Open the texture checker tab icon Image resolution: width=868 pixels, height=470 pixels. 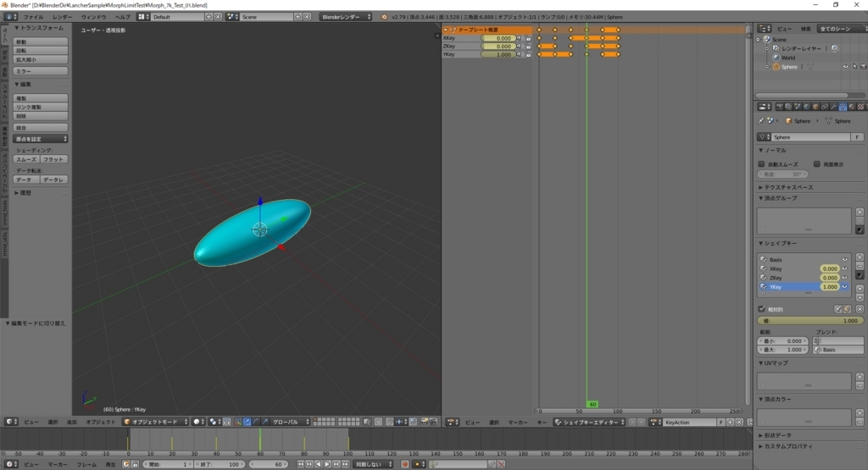tap(861, 107)
